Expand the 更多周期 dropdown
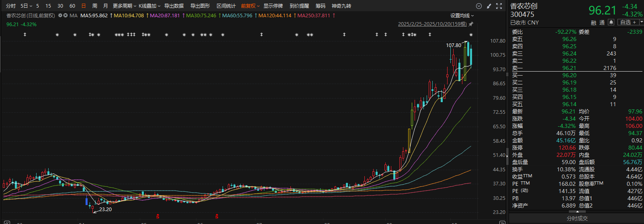Viewport: 644px width, 224px height. (x=124, y=6)
